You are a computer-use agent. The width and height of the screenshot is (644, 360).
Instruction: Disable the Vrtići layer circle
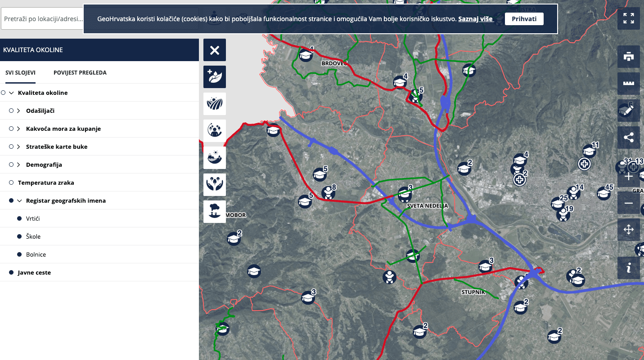point(19,218)
